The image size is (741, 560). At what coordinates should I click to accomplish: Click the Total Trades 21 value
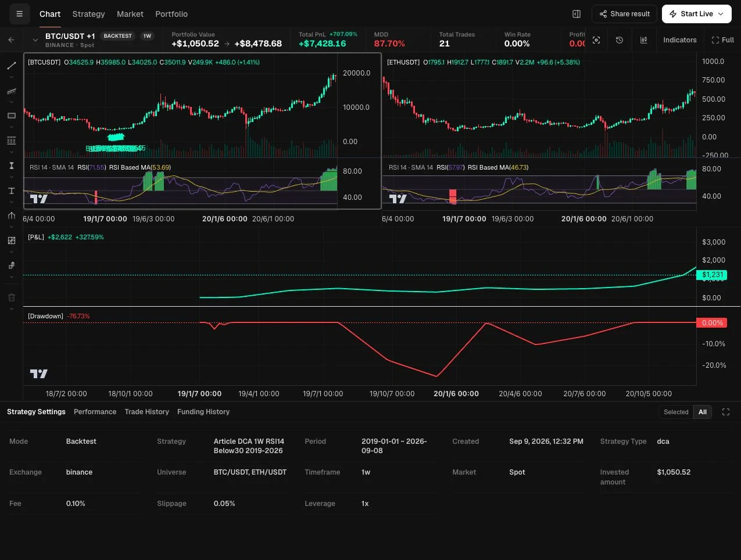tap(444, 44)
